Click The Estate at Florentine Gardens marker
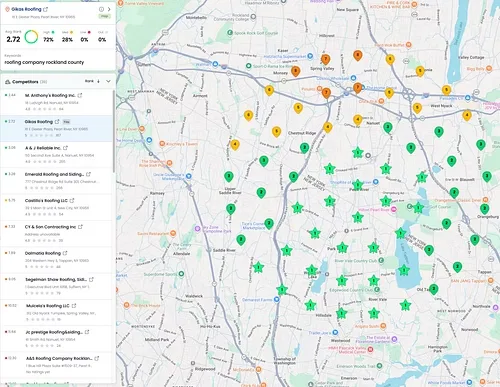Viewport: 500px width, 387px height. pyautogui.click(x=394, y=339)
